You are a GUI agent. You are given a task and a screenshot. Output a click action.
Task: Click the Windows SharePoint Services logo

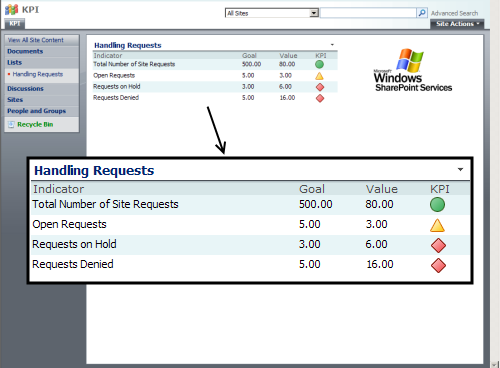413,70
